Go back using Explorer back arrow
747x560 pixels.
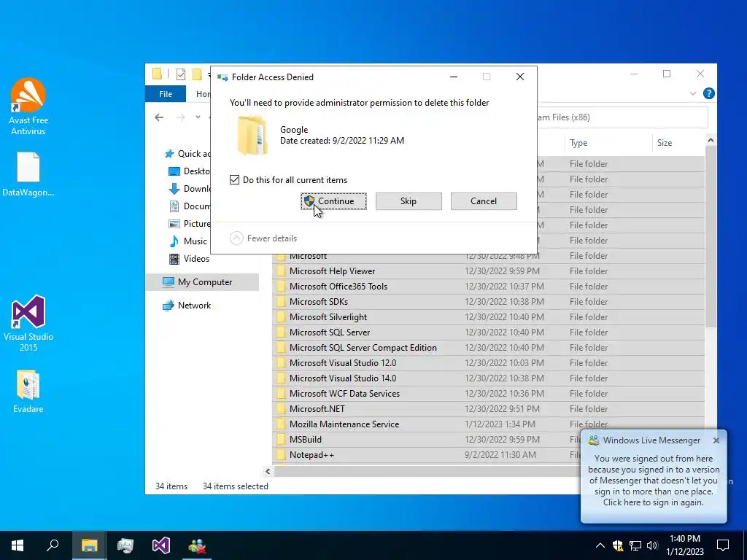click(x=159, y=117)
